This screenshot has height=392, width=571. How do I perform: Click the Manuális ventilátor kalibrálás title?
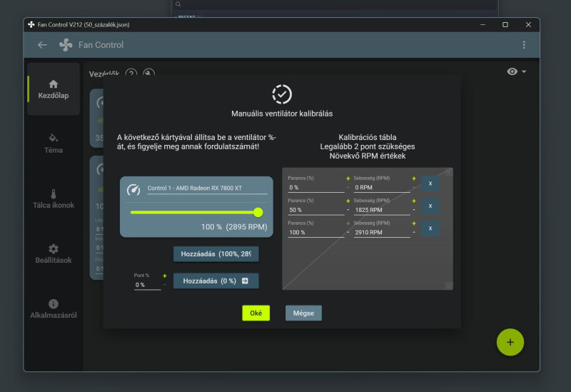(282, 114)
